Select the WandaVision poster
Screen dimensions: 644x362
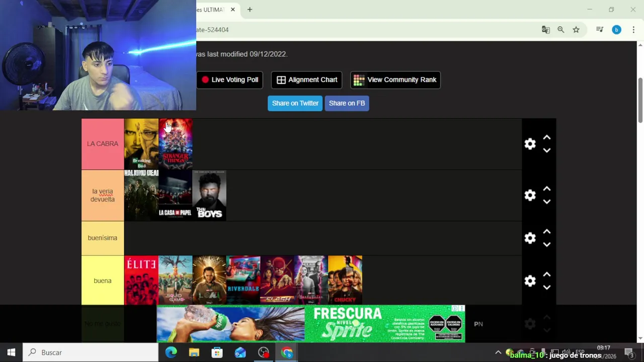tap(311, 280)
